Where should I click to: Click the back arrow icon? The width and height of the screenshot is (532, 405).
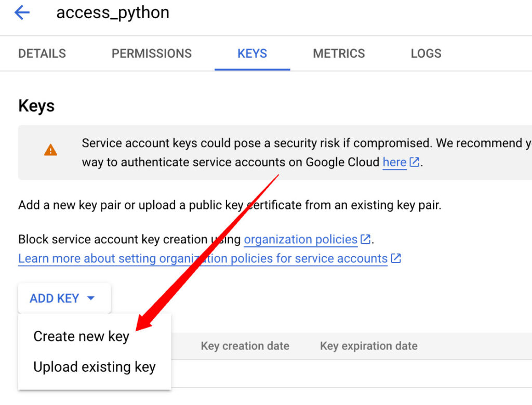[22, 13]
